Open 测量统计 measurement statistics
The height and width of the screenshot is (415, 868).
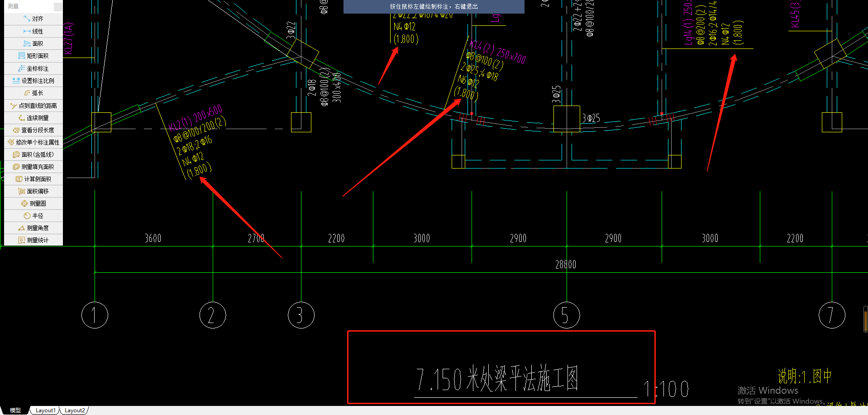click(x=33, y=240)
